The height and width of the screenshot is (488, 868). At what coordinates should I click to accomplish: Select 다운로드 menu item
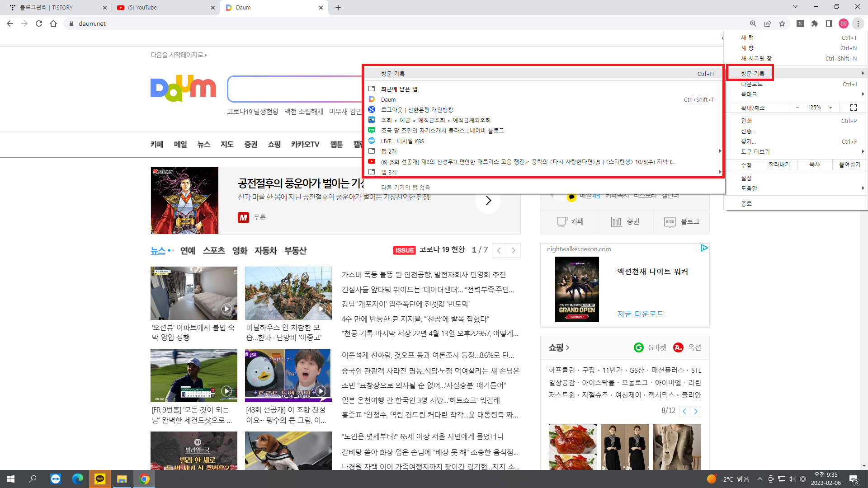point(796,84)
